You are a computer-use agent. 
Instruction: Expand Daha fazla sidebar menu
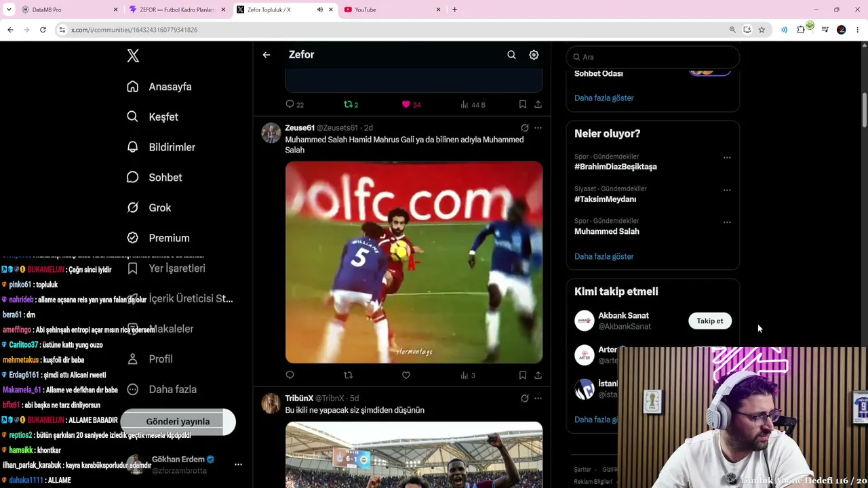[161, 389]
